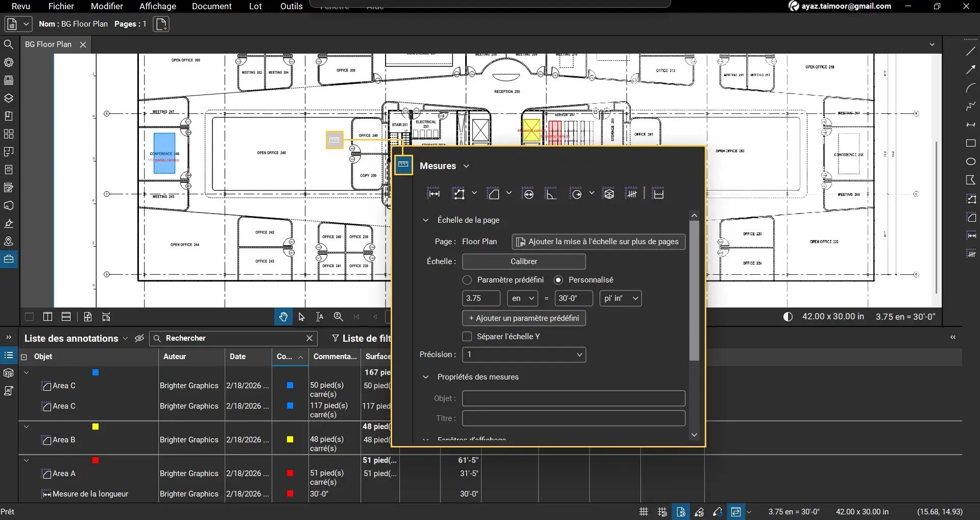Open the search panel in the sidebar
Viewport: 980px width, 520px height.
click(9, 44)
